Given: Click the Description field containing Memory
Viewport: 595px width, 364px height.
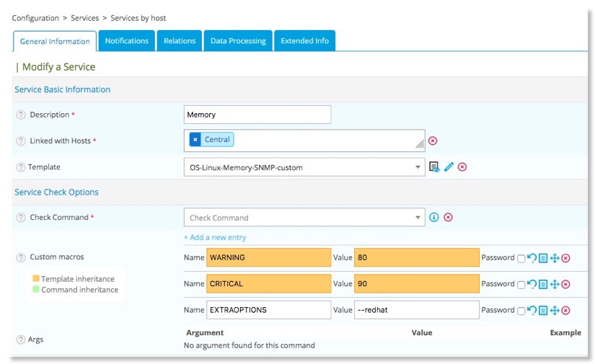Looking at the screenshot, I should pos(257,115).
